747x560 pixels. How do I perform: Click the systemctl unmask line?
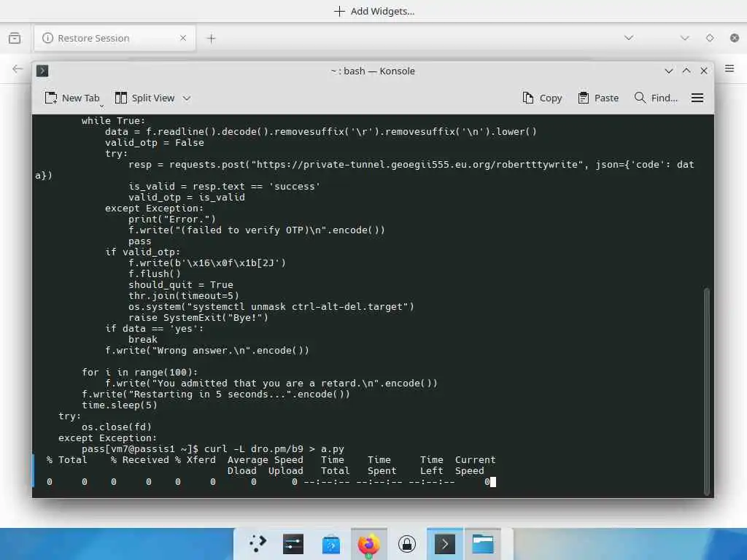click(x=271, y=307)
